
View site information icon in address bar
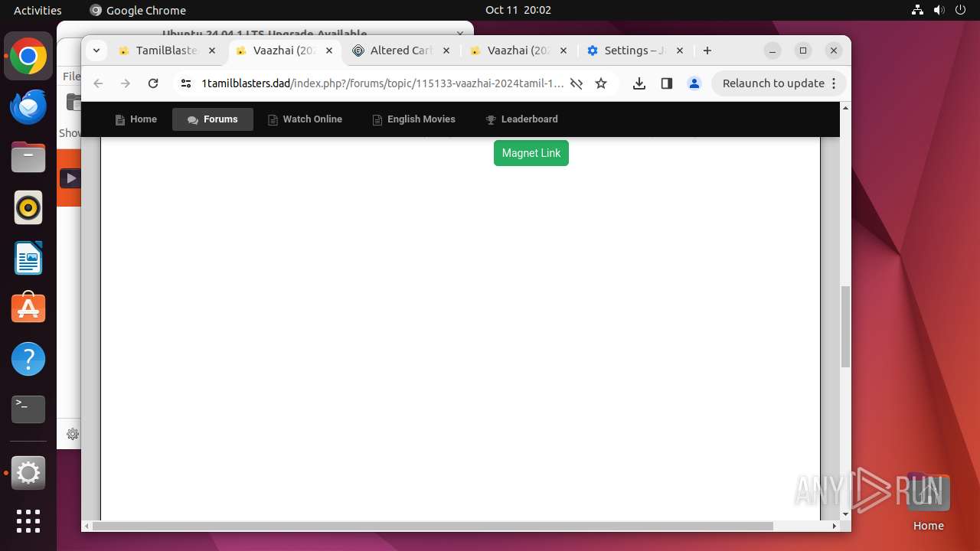(186, 83)
